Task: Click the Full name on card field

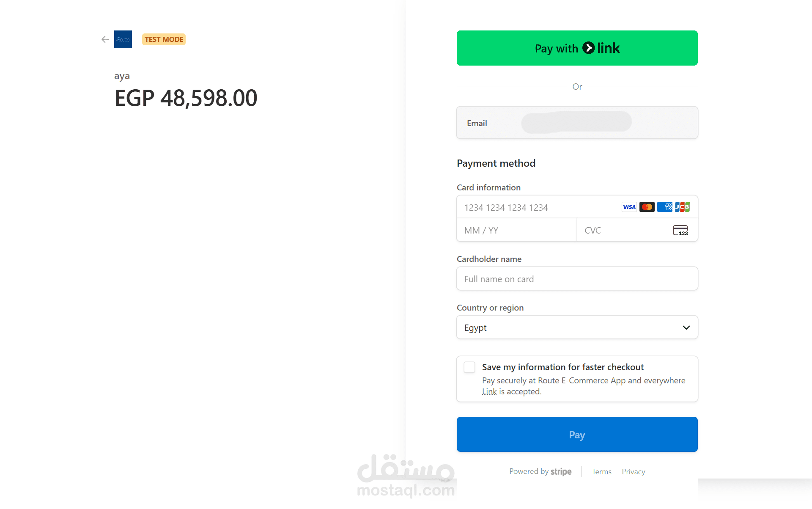Action: click(577, 279)
